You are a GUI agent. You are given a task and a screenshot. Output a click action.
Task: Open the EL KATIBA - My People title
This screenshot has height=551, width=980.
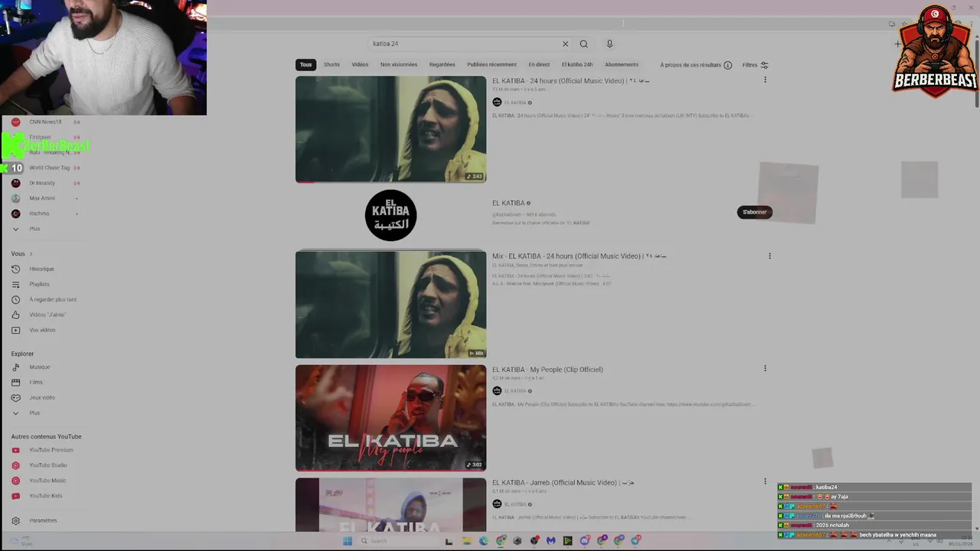[x=547, y=370]
